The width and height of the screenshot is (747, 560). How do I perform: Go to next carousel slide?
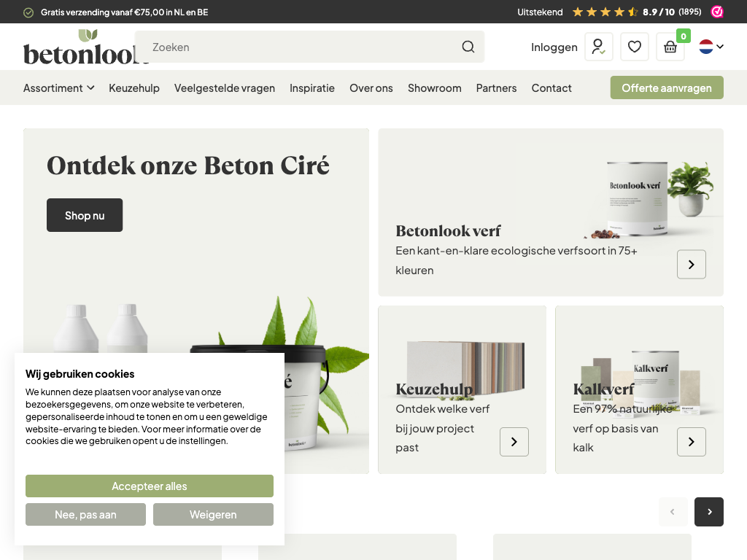(708, 512)
